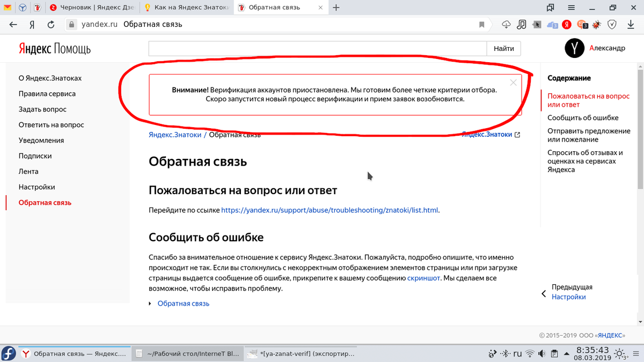
Task: Click the Yandex Я home button
Action: (x=32, y=25)
